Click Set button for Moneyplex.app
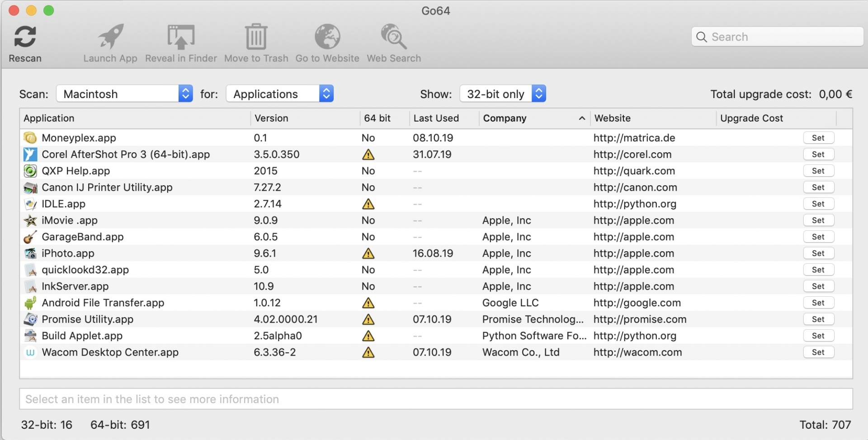The height and width of the screenshot is (440, 868). pos(818,138)
